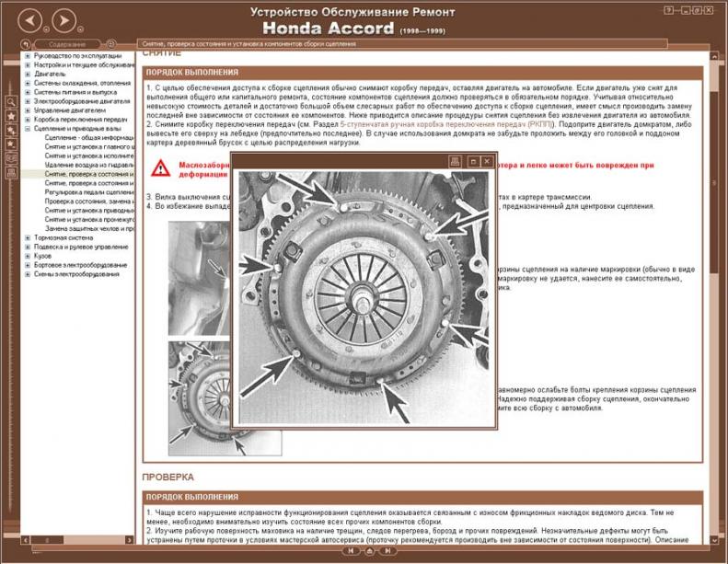Image resolution: width=728 pixels, height=564 pixels.
Task: Click the left sidebar vertical slider rail
Action: [10, 297]
